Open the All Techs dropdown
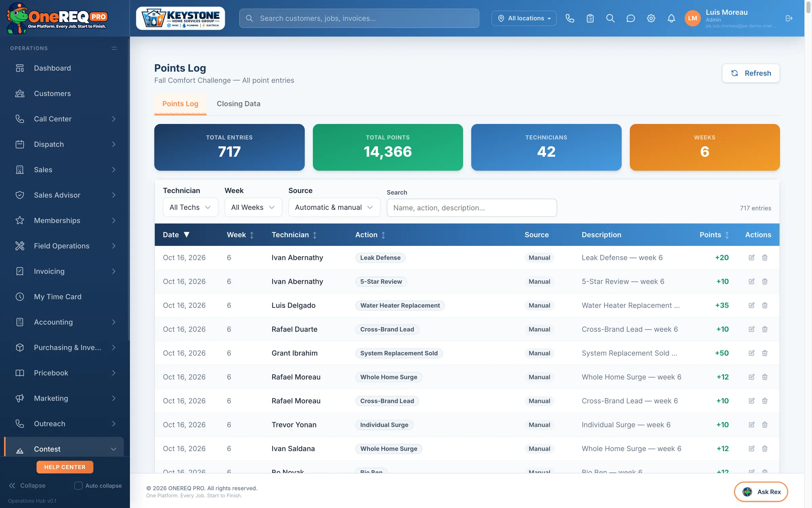 coord(190,207)
